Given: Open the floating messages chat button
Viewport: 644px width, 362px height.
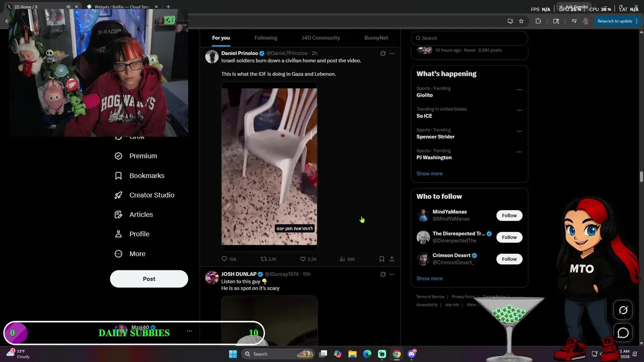Looking at the screenshot, I should click(x=623, y=333).
